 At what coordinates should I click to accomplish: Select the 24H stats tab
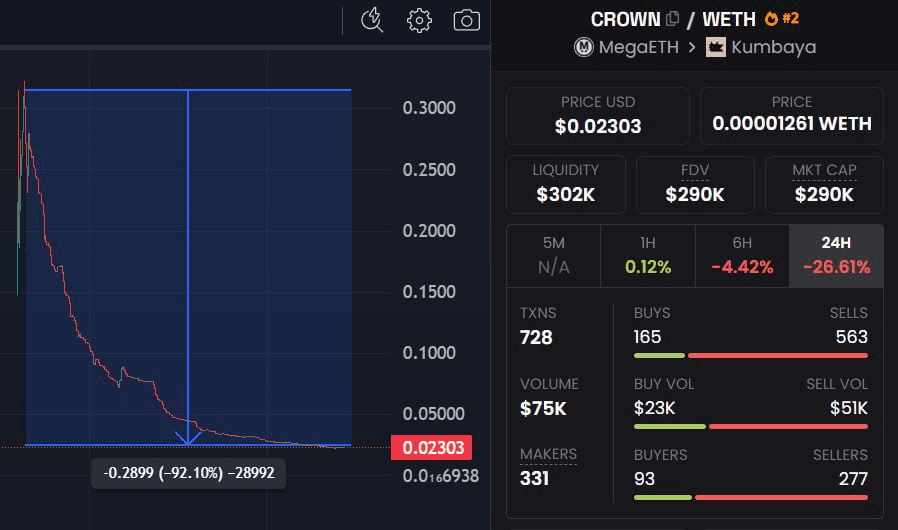click(x=836, y=256)
